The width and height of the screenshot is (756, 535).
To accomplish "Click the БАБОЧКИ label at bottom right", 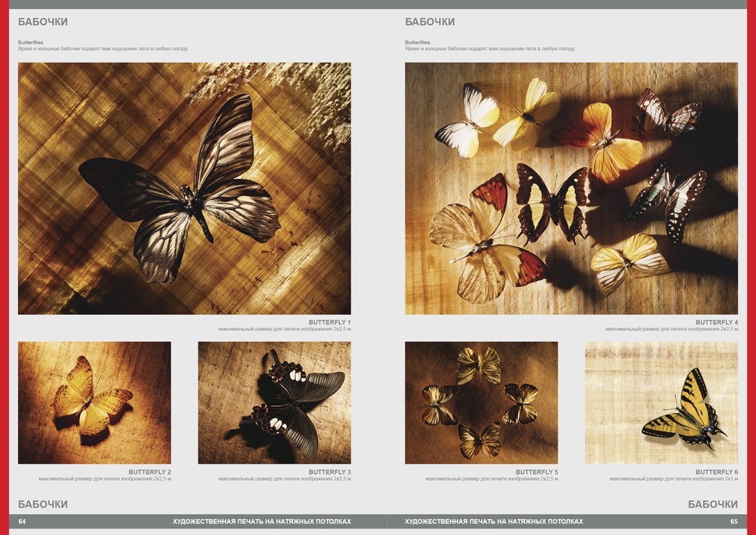I will pos(713,504).
